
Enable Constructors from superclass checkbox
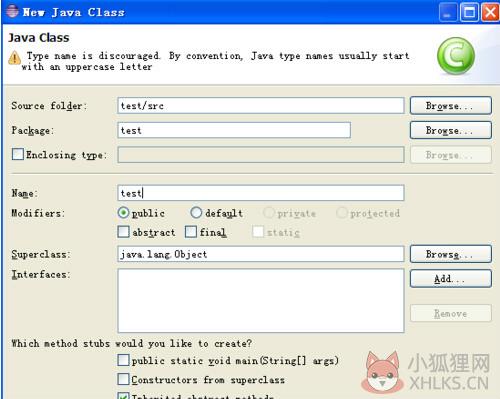123,379
